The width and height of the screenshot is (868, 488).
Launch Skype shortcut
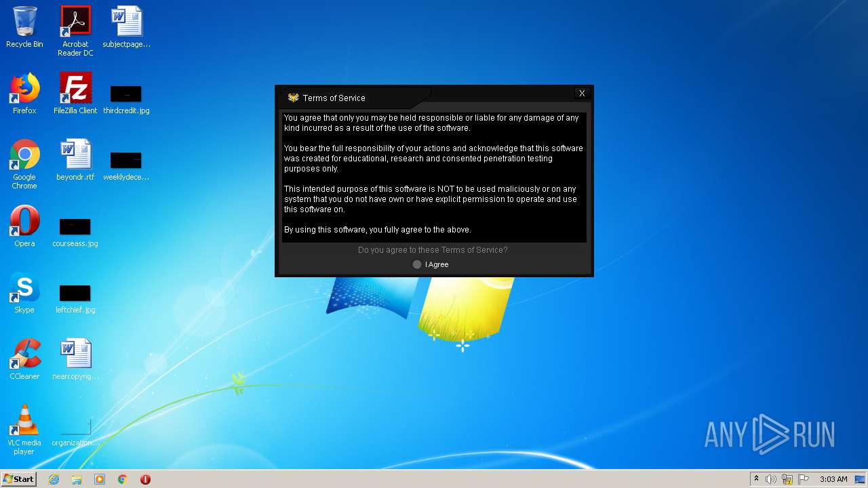(24, 293)
